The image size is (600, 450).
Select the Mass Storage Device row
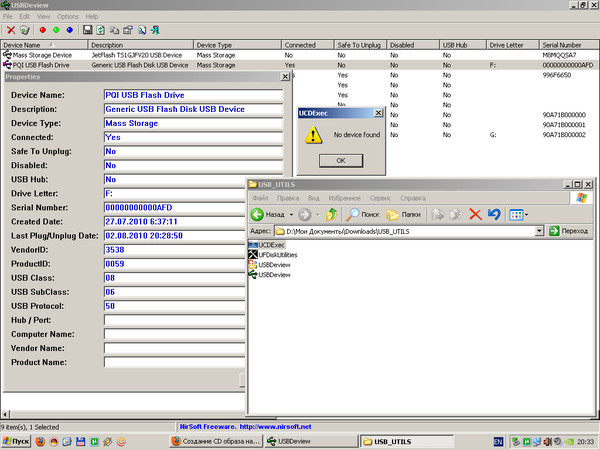(x=300, y=55)
